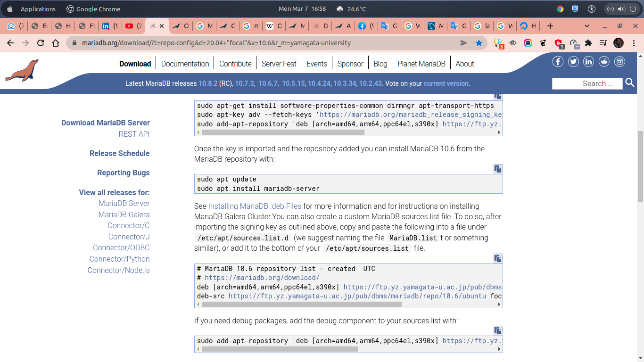Click the current version link
This screenshot has height=362, width=644.
[446, 83]
